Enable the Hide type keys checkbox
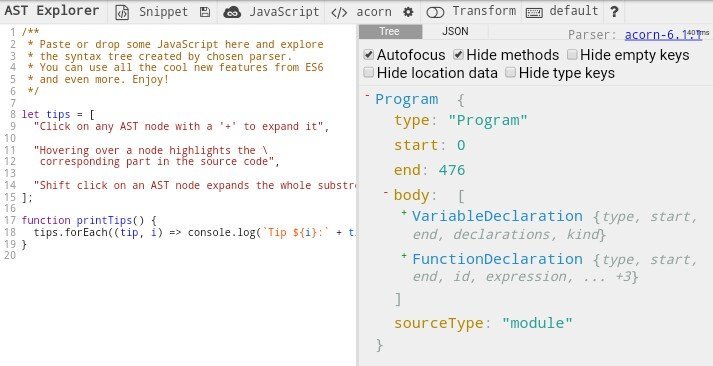Viewport: 713px width, 366px height. pyautogui.click(x=511, y=72)
